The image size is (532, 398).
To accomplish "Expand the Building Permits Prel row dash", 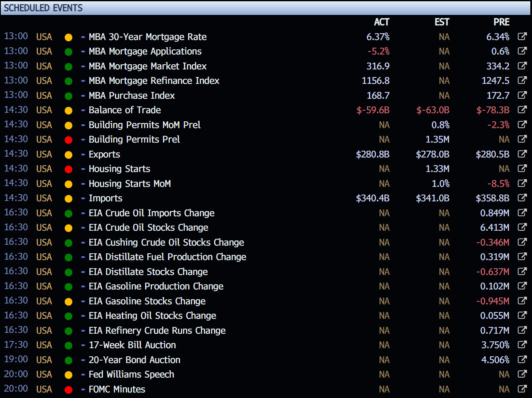I will pyautogui.click(x=83, y=140).
